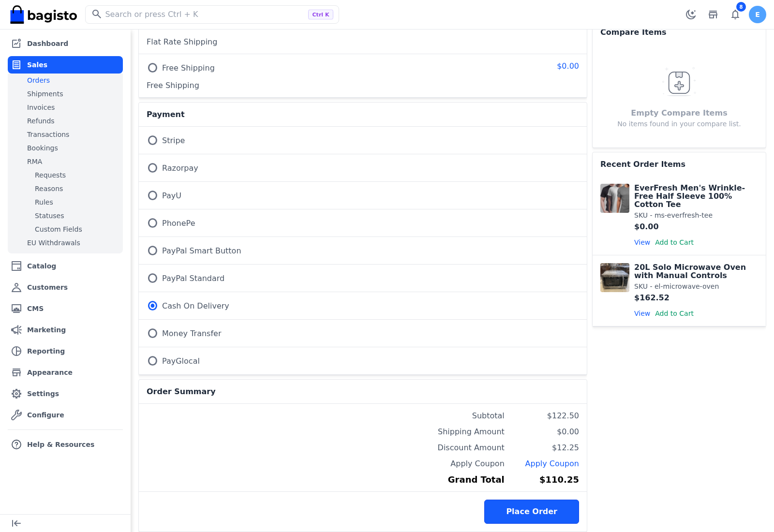Viewport: 774px width, 532px height.
Task: Click the EverFresh tee thumbnail
Action: pyautogui.click(x=615, y=198)
